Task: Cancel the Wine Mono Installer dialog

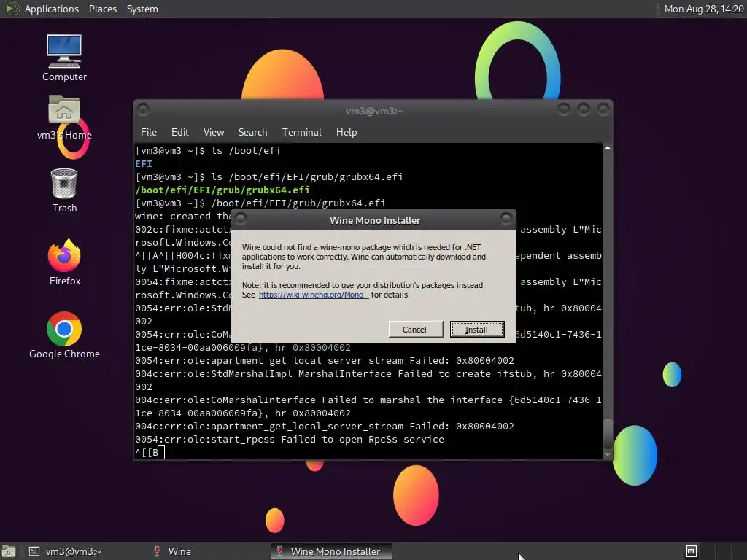Action: point(415,329)
